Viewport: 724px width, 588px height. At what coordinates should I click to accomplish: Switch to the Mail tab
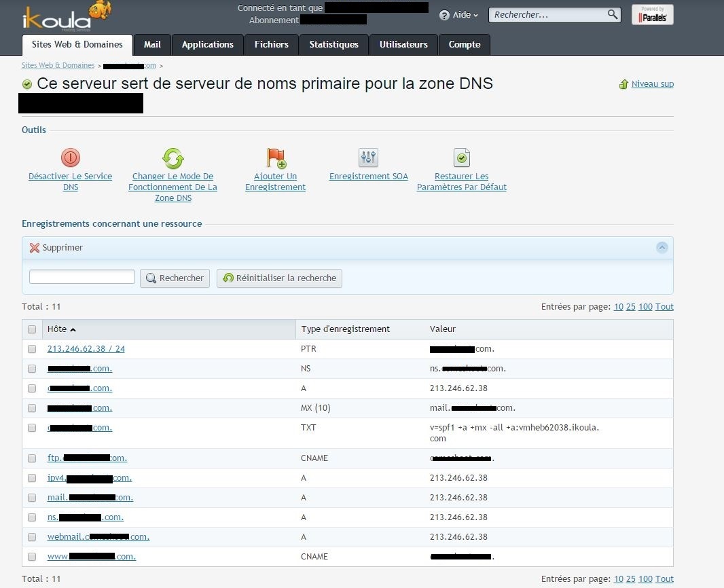152,44
